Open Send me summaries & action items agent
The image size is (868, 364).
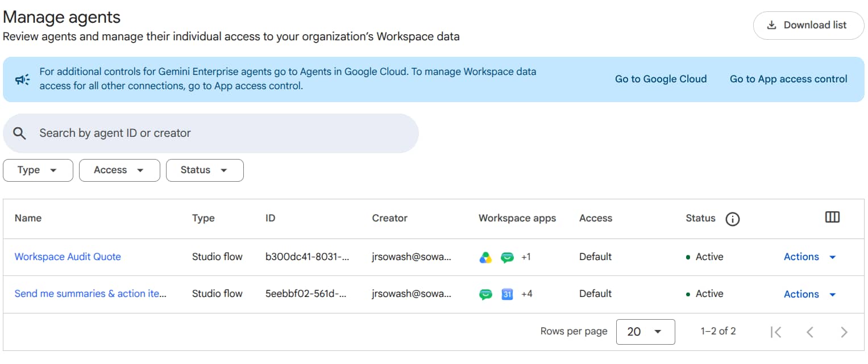point(90,294)
